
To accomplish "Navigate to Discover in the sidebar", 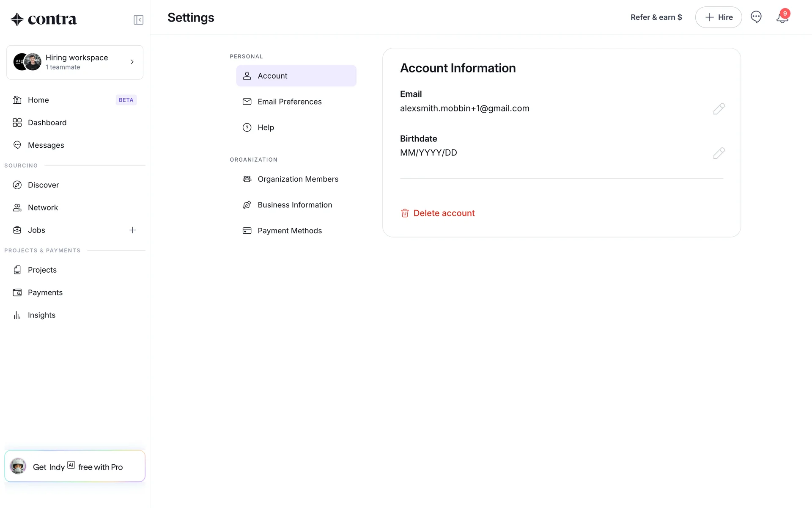I will click(x=43, y=185).
